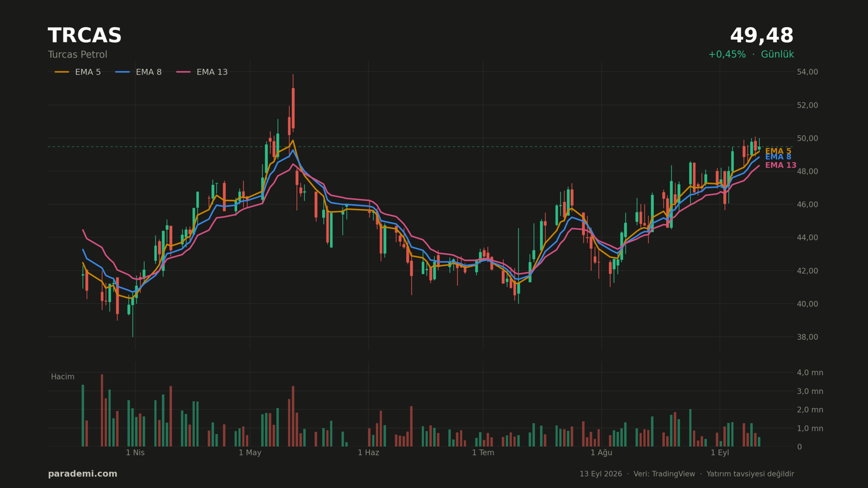868x488 pixels.
Task: Click the 1,0 mn volume axis label
Action: (810, 428)
